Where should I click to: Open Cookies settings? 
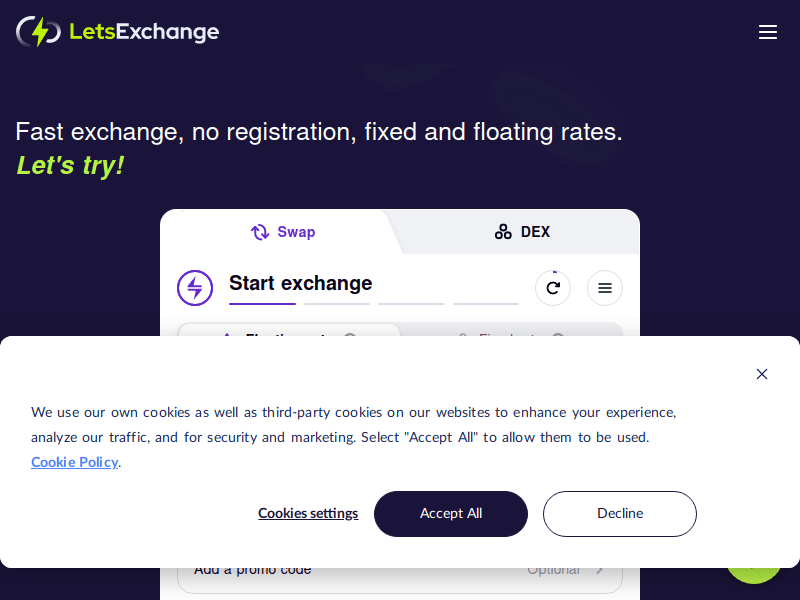coord(308,513)
